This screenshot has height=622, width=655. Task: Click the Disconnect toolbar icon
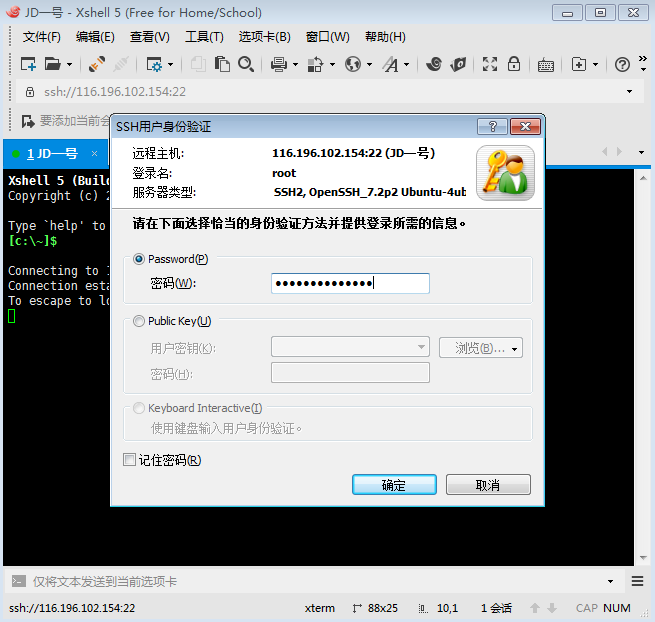(121, 64)
